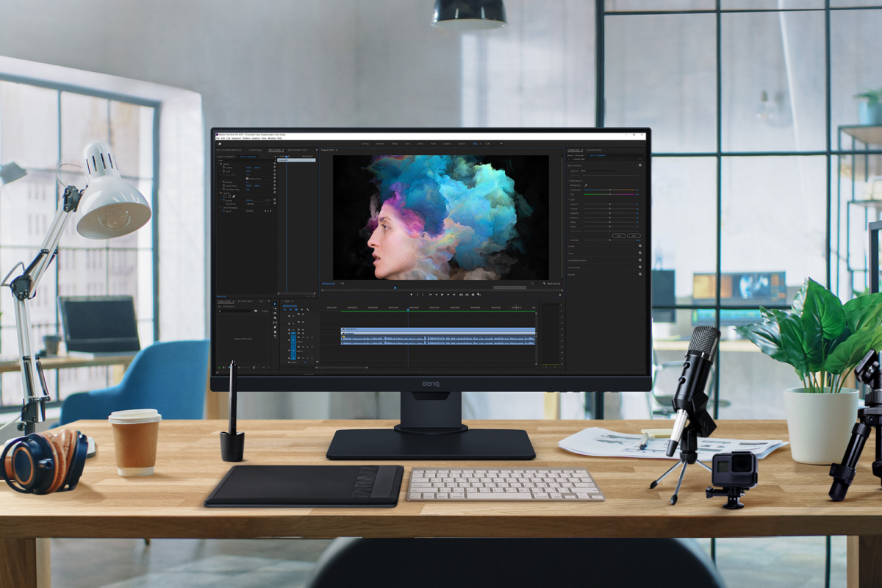Click the Home icon in Premiere
Image resolution: width=882 pixels, height=588 pixels.
coord(219,143)
